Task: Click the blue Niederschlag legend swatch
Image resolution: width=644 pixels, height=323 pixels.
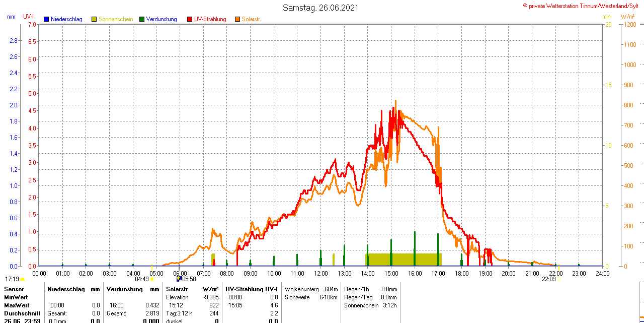Action: tap(46, 19)
